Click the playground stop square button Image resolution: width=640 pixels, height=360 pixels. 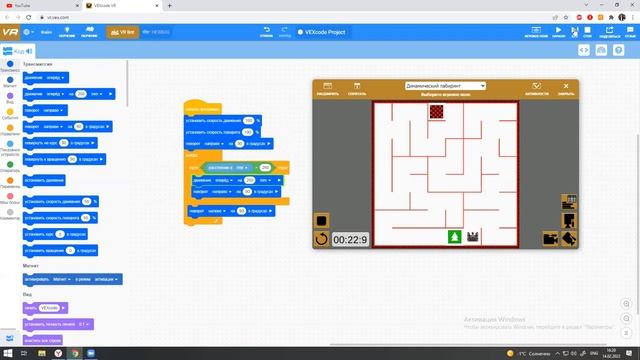tap(321, 221)
